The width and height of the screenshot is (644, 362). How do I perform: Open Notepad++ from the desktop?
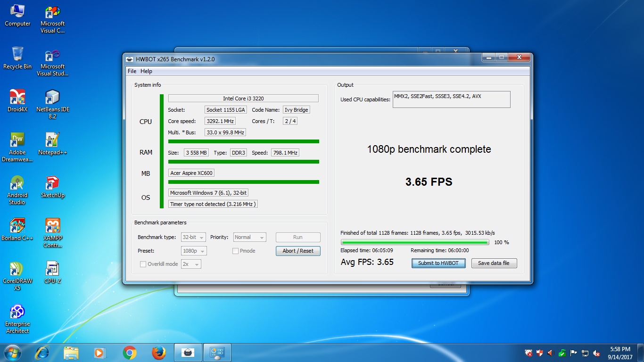pos(52,144)
